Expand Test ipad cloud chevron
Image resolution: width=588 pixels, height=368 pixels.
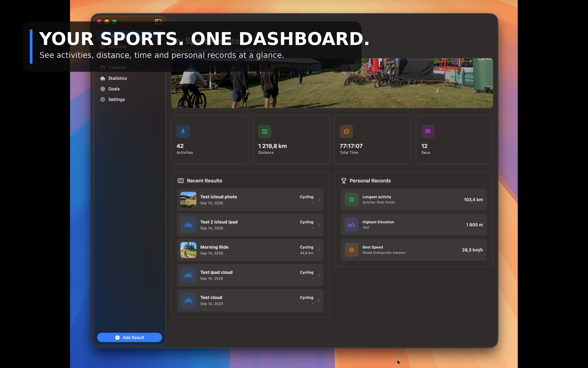319,275
